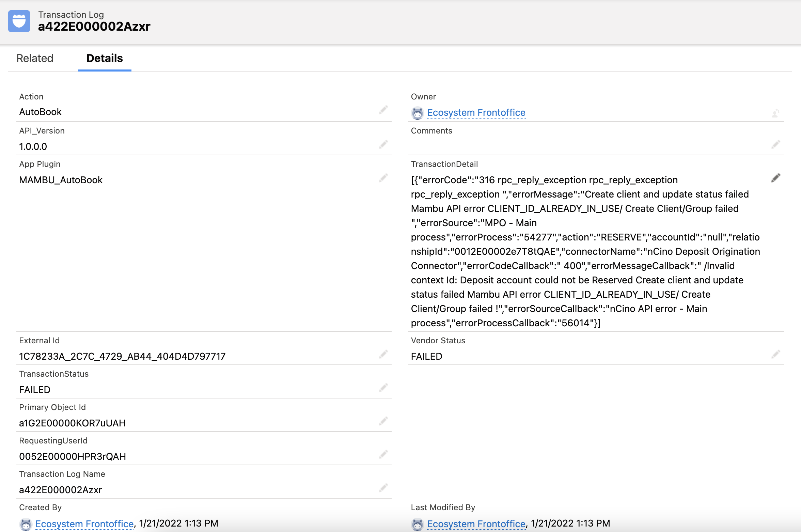Switch to the Related tab
Screen dimensions: 801x532
(35, 58)
